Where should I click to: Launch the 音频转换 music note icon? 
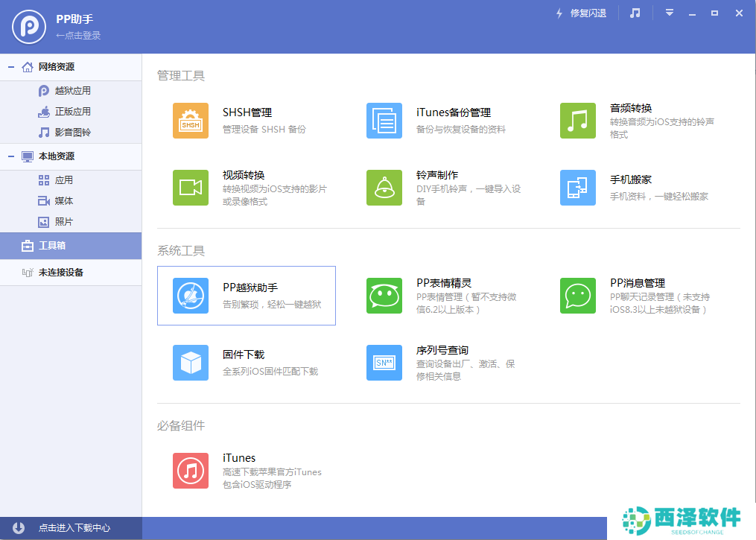577,121
